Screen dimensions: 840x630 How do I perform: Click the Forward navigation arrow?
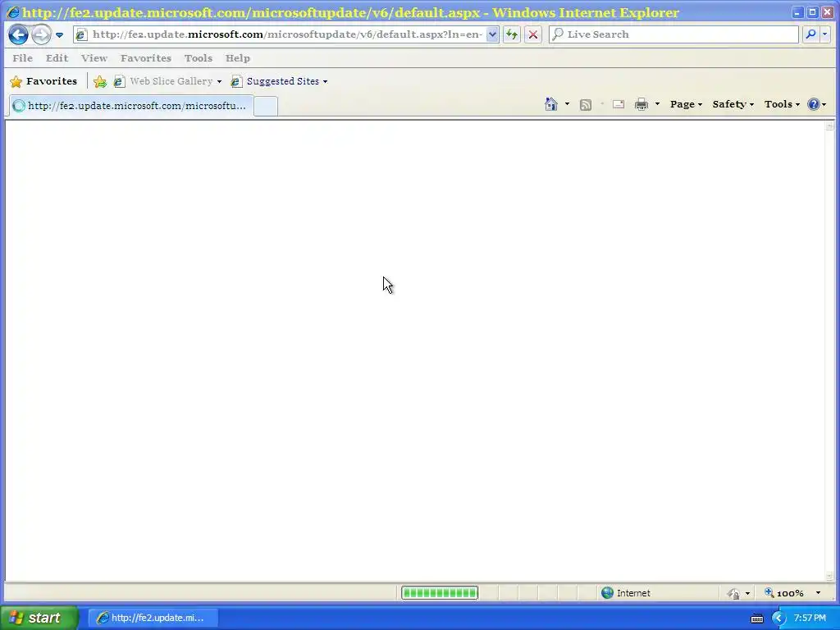tap(41, 34)
